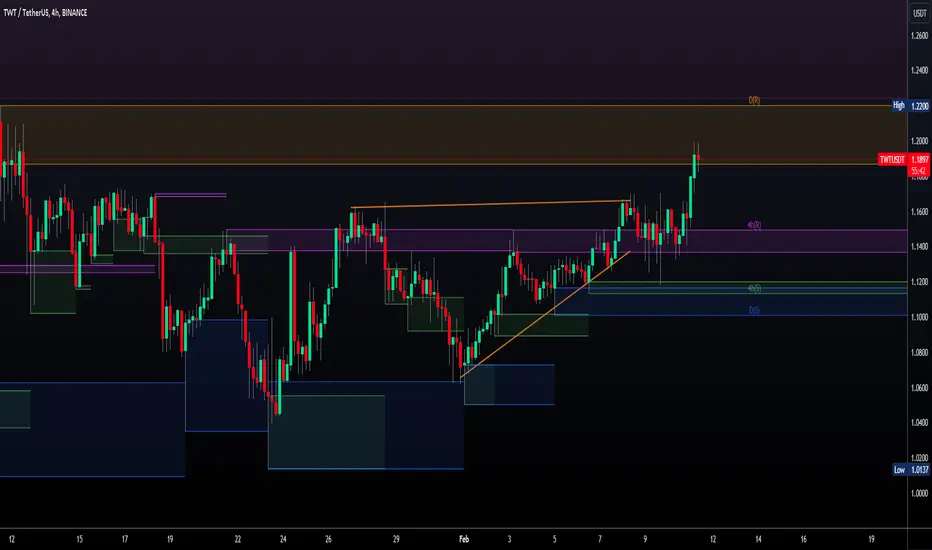Click the 15 date on time axis
The image size is (932, 550).
pos(80,539)
